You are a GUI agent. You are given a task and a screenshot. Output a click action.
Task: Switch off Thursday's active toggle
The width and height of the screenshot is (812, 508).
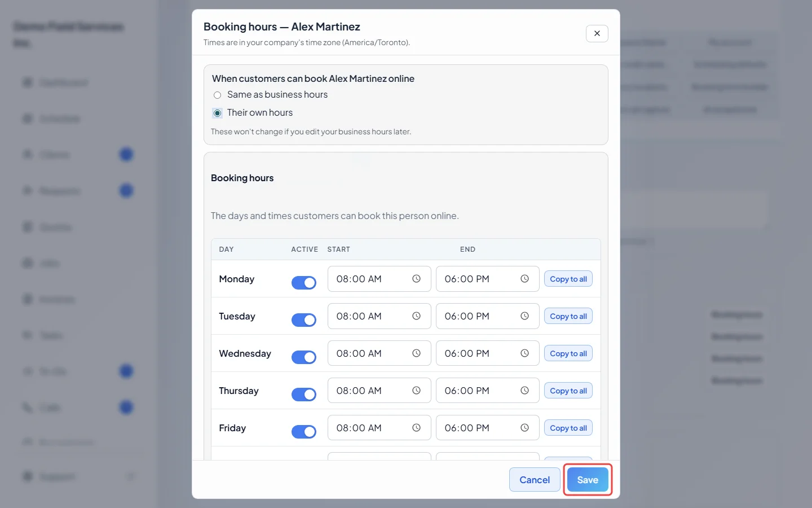[x=304, y=395]
